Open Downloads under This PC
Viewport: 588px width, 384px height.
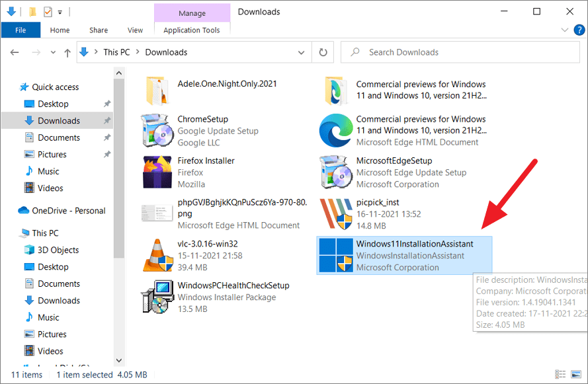59,301
